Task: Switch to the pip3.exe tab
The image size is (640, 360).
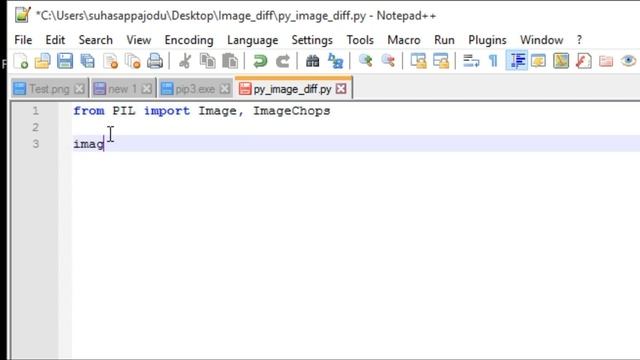Action: [195, 89]
